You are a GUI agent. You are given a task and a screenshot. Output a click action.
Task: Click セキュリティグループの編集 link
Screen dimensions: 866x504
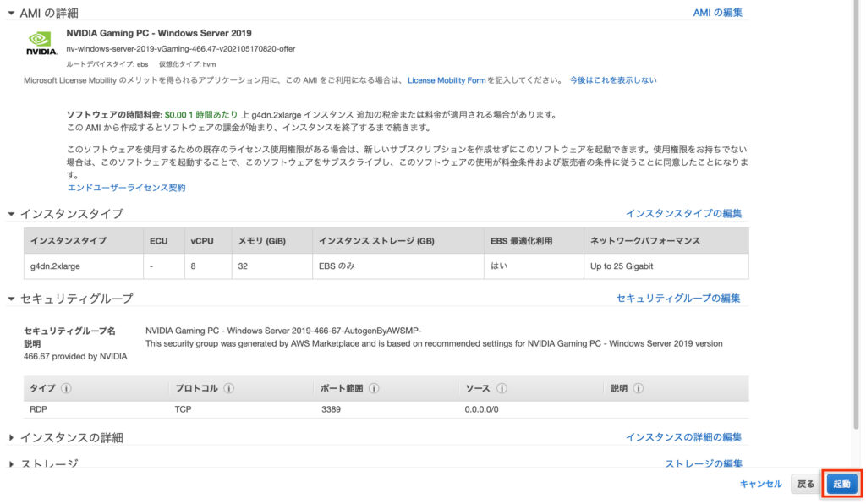point(678,299)
